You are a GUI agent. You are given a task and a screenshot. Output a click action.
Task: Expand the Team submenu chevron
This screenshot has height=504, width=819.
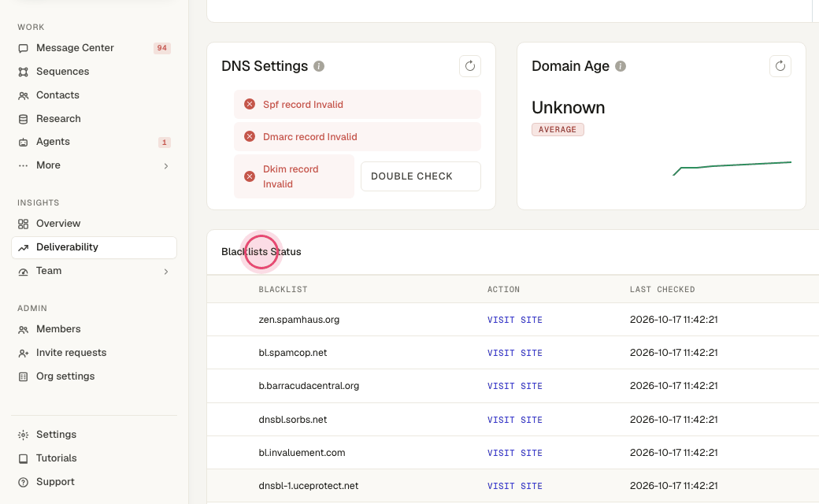pyautogui.click(x=166, y=272)
